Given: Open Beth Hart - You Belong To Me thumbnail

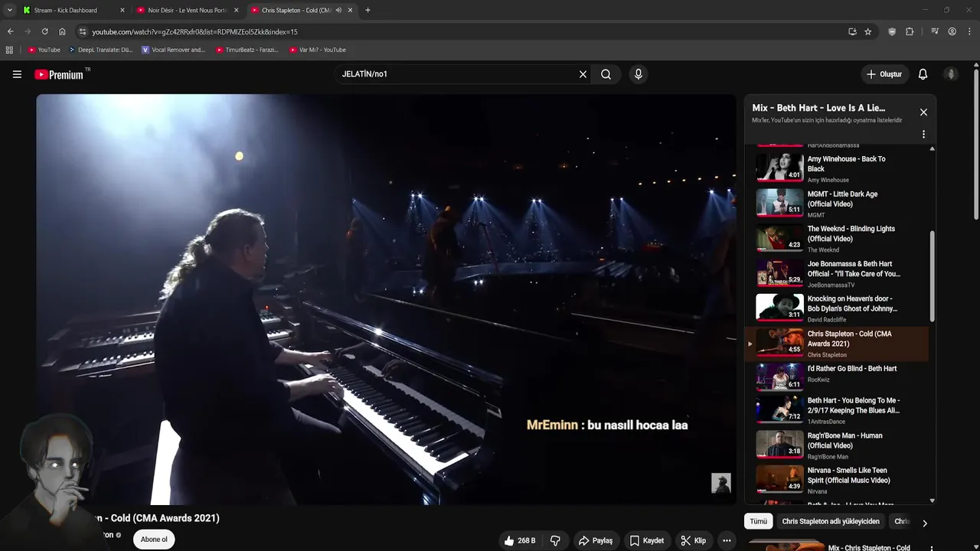Looking at the screenshot, I should [x=779, y=409].
